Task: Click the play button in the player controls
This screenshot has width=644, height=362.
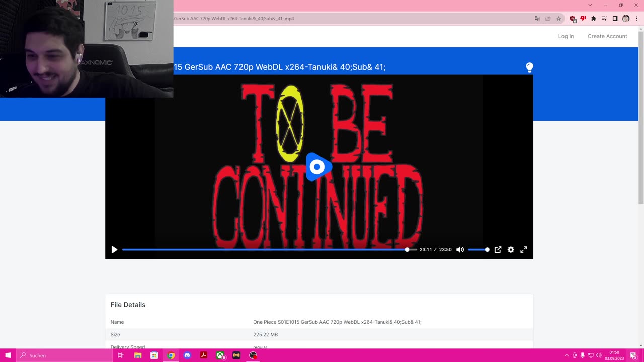Action: [114, 250]
